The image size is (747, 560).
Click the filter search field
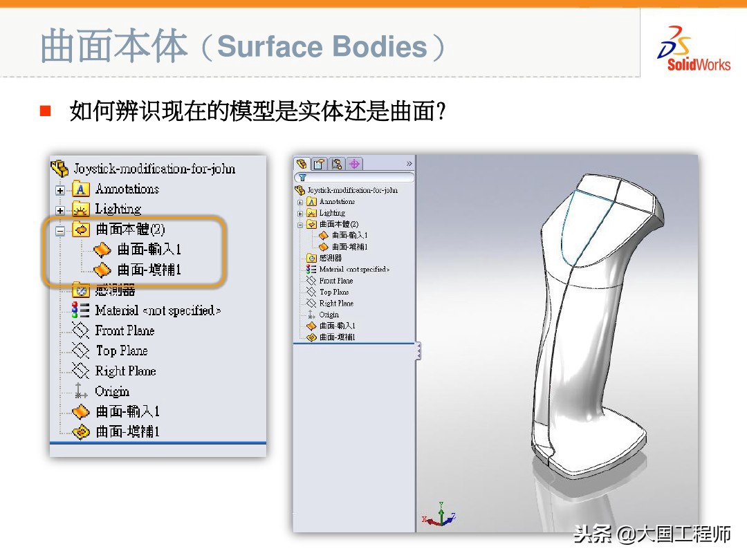coord(353,177)
